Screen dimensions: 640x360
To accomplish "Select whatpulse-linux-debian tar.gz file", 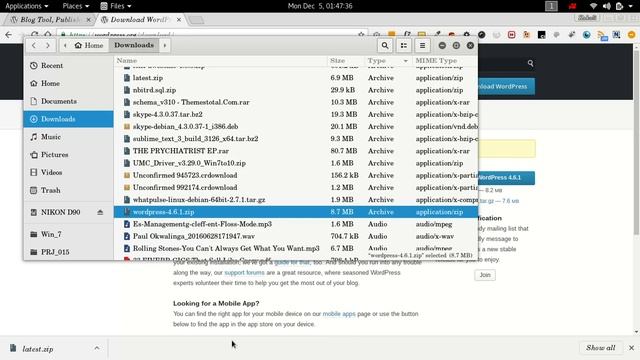I will [296, 200].
